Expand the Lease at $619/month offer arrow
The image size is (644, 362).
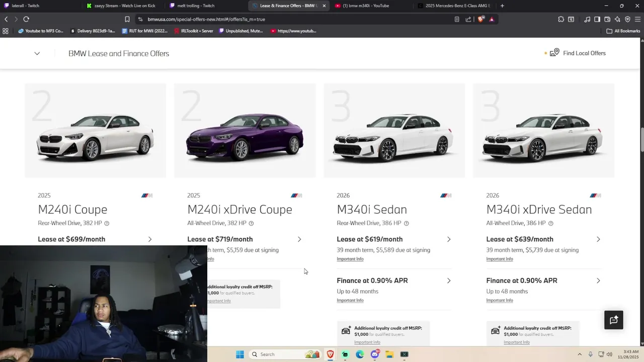point(448,239)
